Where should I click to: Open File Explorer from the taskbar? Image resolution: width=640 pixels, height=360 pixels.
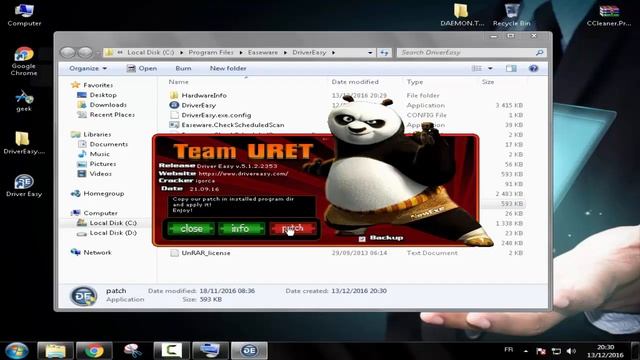click(55, 351)
